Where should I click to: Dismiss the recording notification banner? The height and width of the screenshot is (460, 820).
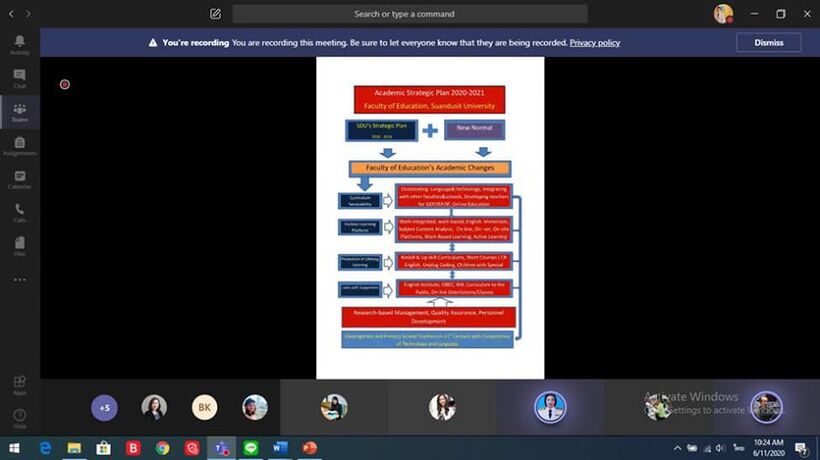click(x=768, y=42)
